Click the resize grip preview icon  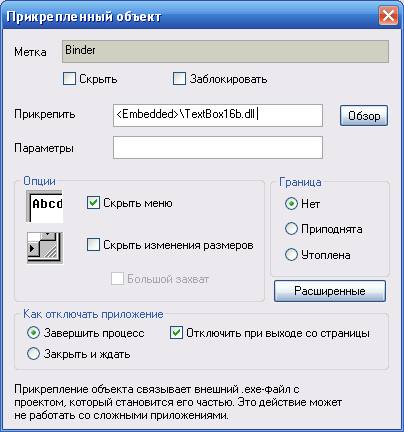45,248
